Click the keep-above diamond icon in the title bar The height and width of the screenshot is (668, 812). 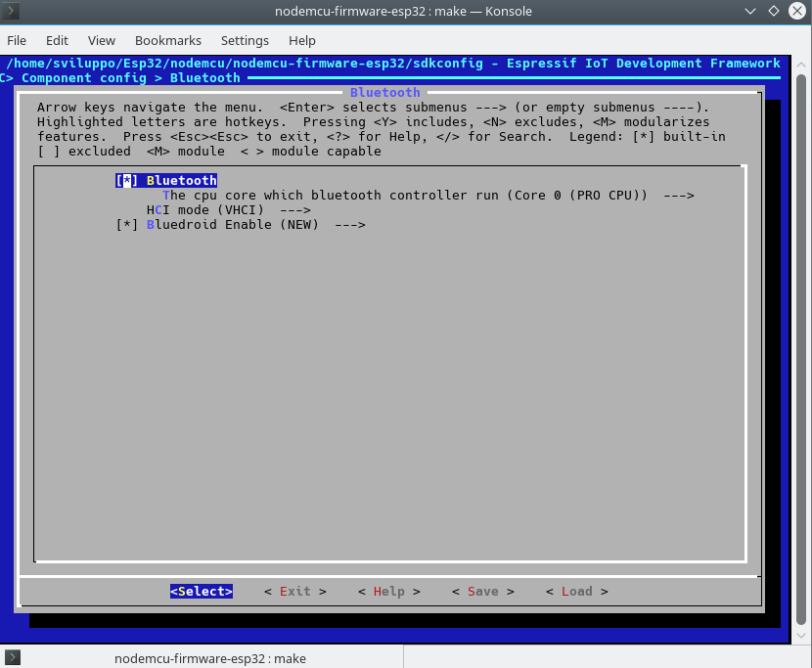click(772, 11)
